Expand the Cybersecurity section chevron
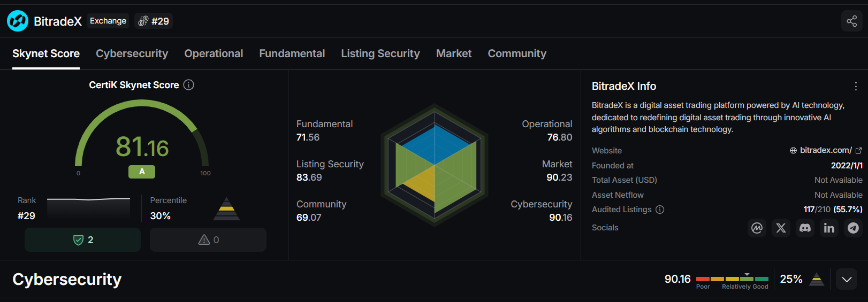This screenshot has height=302, width=868. 847,279
